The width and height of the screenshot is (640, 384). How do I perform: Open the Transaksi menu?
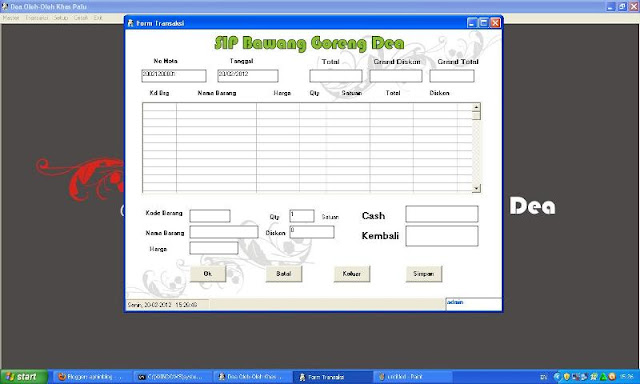36,18
